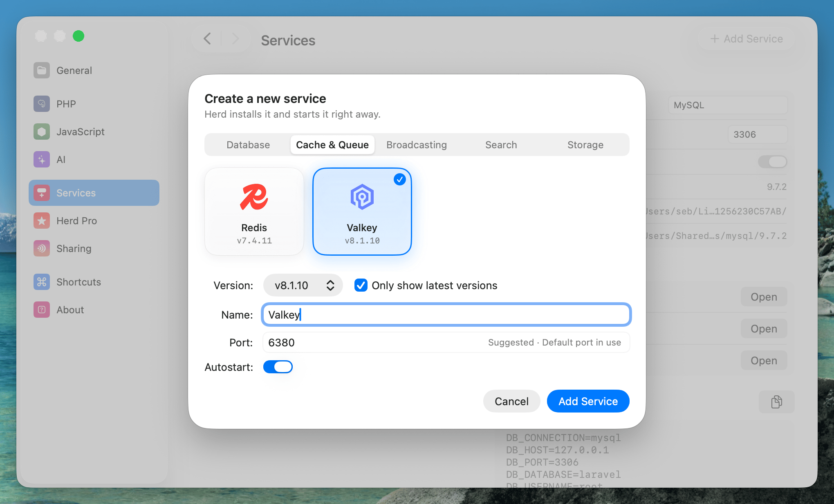This screenshot has height=504, width=834.
Task: Click the DB_PORT=3306 line
Action: (542, 462)
